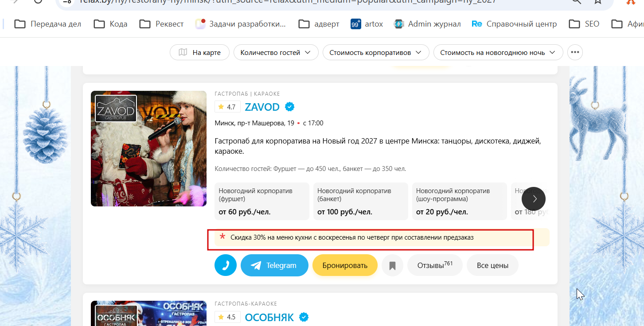Open the Кода bookmark folder

(110, 24)
